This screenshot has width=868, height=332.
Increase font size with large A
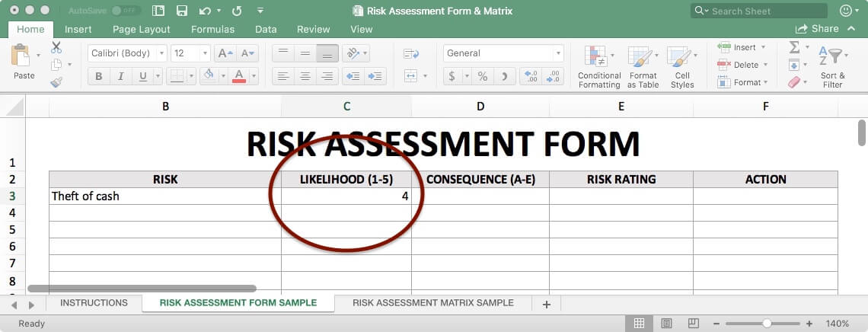coord(225,53)
